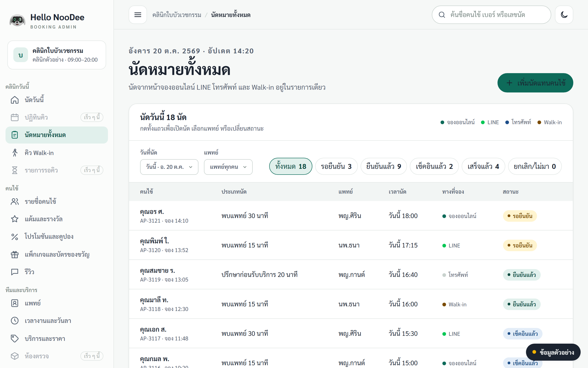Click แพทย์ profile badge icon
Screen dimensions: 588x368
pyautogui.click(x=14, y=303)
